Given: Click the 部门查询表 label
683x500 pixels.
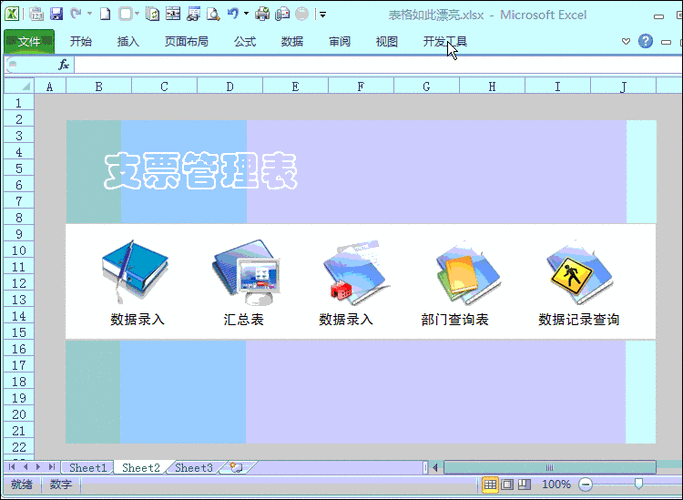Looking at the screenshot, I should point(455,319).
